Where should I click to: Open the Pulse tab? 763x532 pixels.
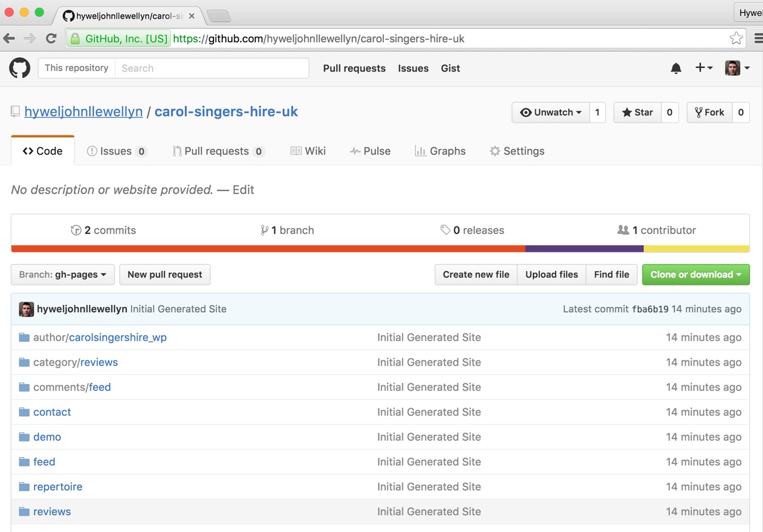370,151
